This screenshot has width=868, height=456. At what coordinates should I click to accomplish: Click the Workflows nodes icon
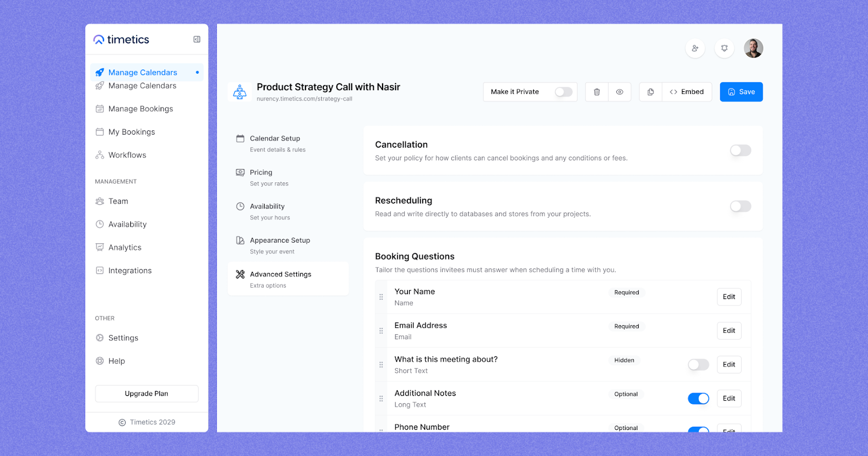(x=100, y=155)
